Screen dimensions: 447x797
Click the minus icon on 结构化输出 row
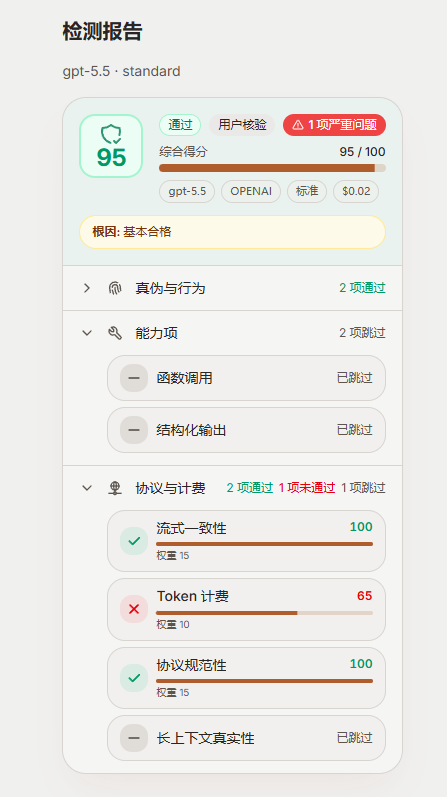tap(134, 430)
